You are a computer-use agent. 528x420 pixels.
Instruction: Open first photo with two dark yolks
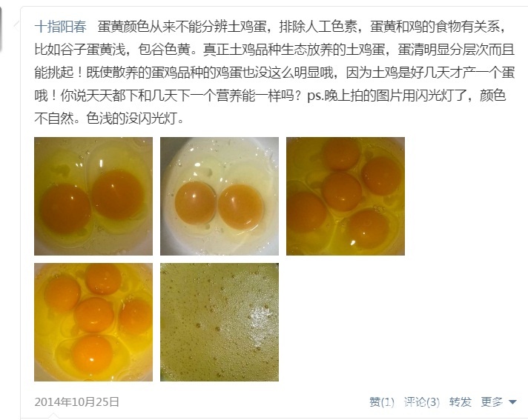(x=93, y=196)
